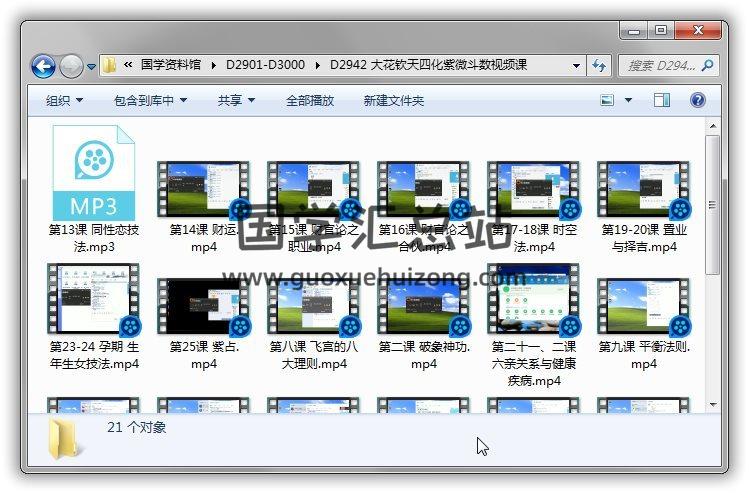Toggle the preview pane button
The image size is (749, 494).
click(662, 100)
